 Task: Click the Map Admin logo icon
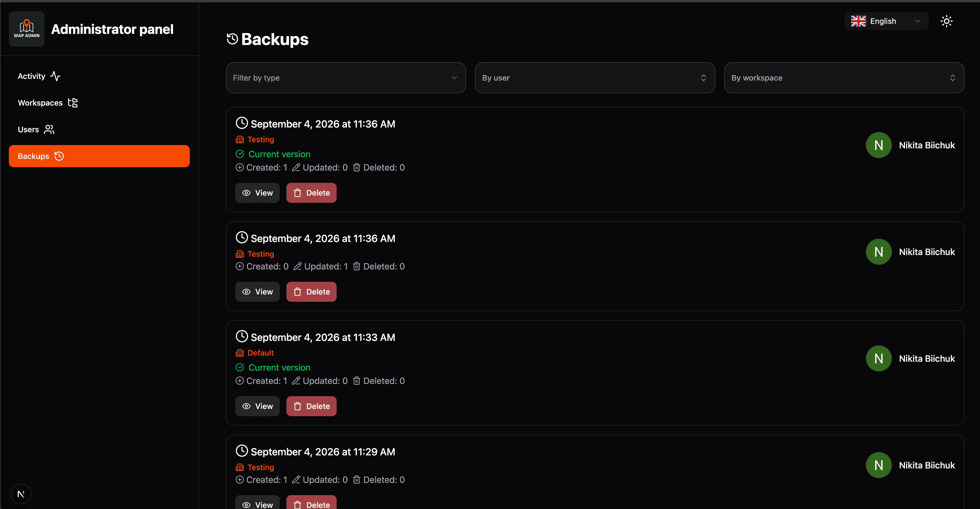coord(27,29)
